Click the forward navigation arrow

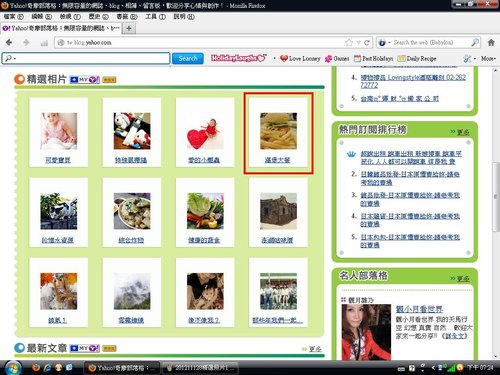point(26,42)
